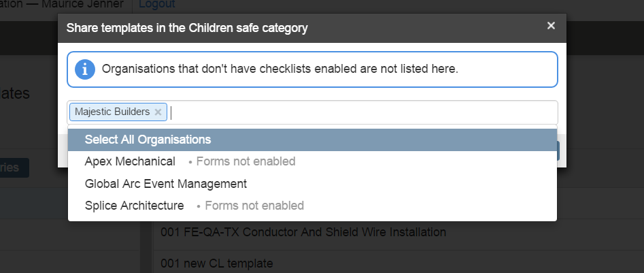Choose Splice Architecture from dropdown list
The image size is (644, 273).
point(312,206)
